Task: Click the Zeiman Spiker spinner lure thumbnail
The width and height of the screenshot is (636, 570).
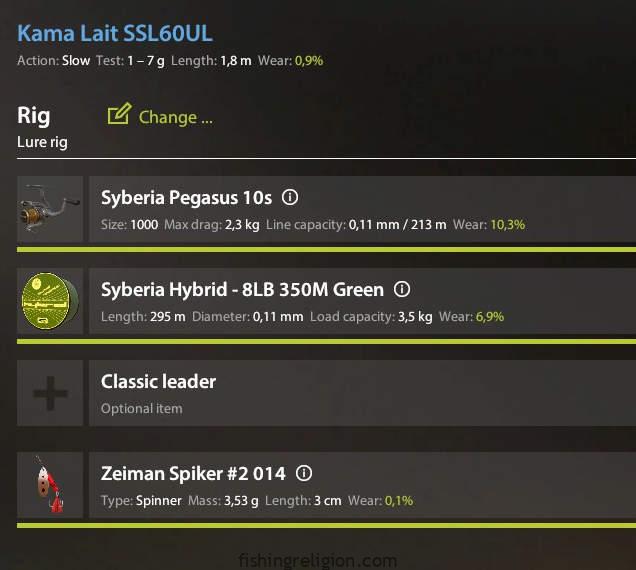Action: click(x=50, y=485)
